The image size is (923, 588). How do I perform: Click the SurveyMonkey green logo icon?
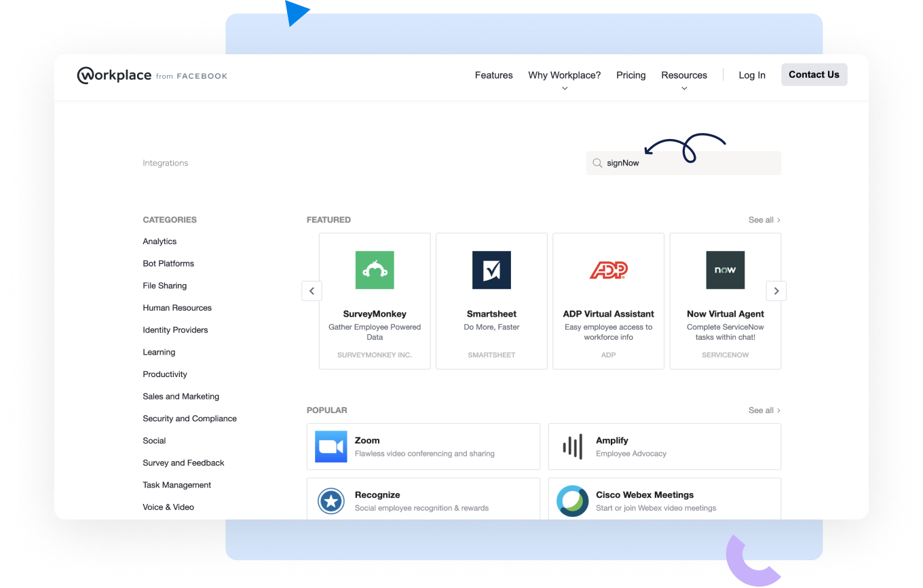point(375,270)
